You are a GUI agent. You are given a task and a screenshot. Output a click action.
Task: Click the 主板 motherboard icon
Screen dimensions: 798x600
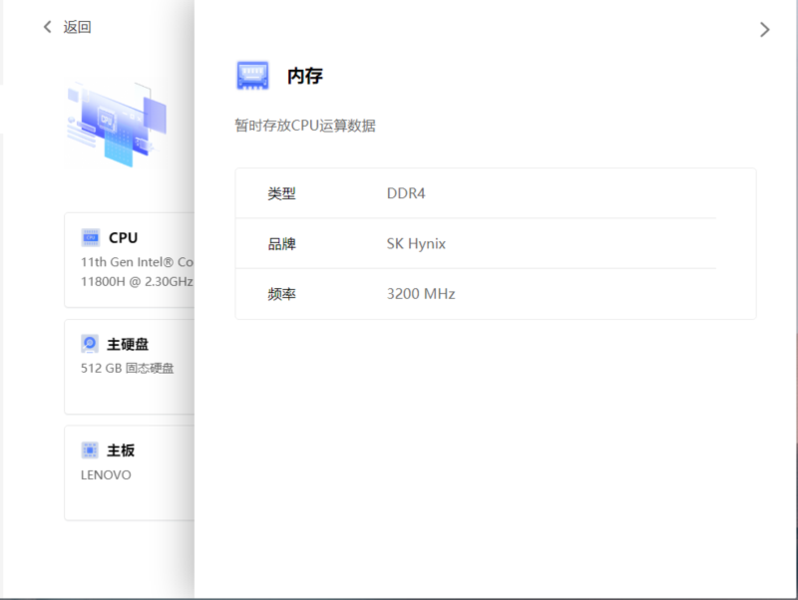click(90, 450)
